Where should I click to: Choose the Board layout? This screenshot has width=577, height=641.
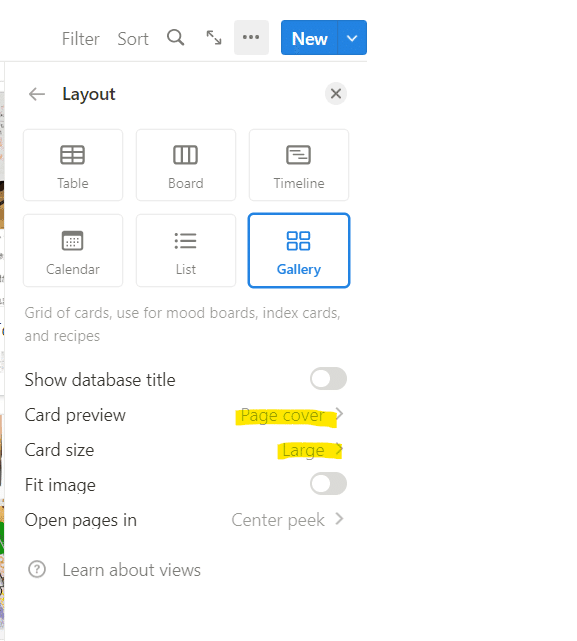186,165
